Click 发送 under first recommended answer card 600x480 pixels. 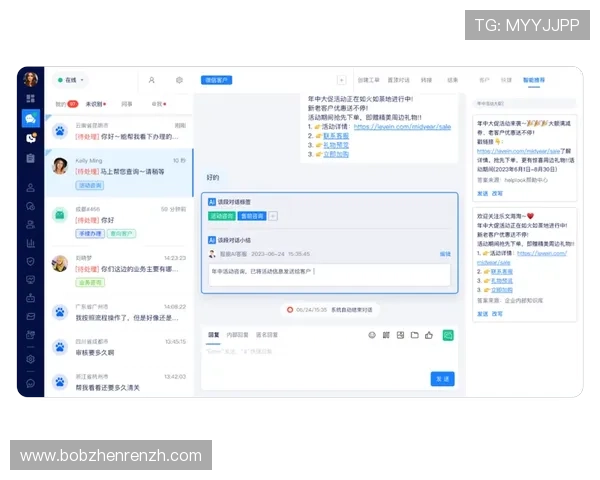point(483,194)
